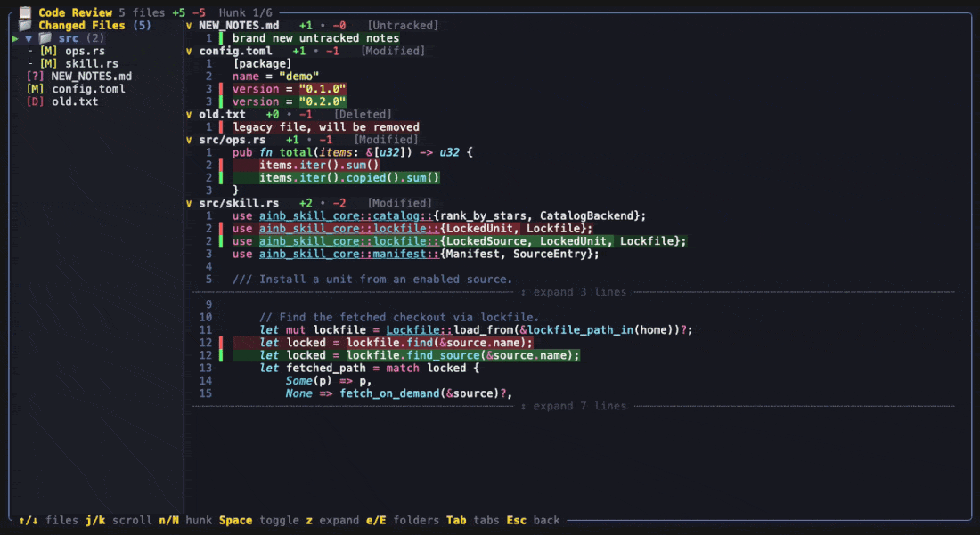
Task: Click the src/skill.rs file header name
Action: tap(239, 203)
